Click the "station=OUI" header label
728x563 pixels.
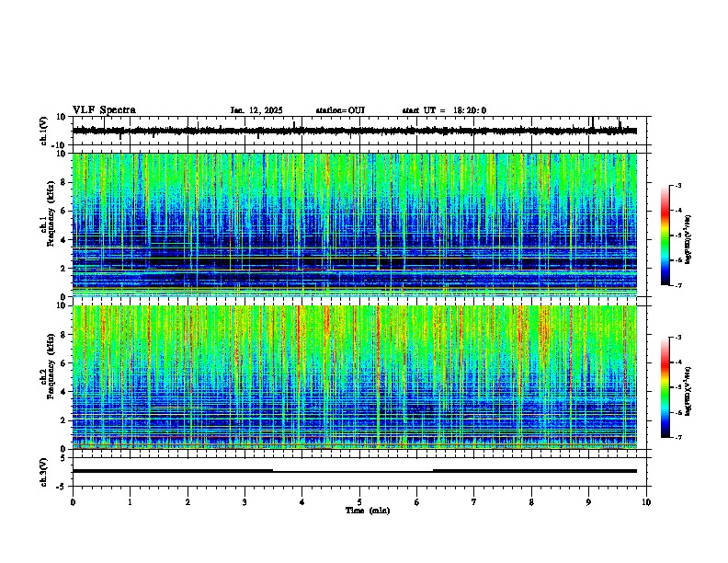pyautogui.click(x=340, y=110)
